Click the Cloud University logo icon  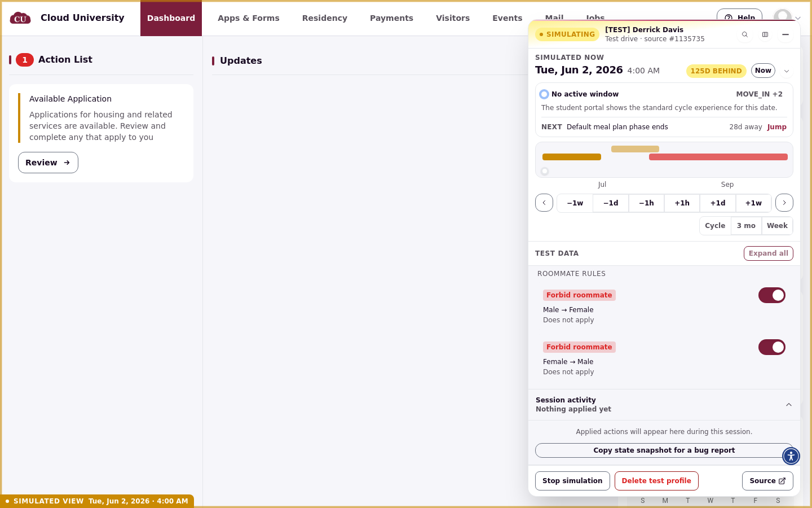click(x=20, y=18)
